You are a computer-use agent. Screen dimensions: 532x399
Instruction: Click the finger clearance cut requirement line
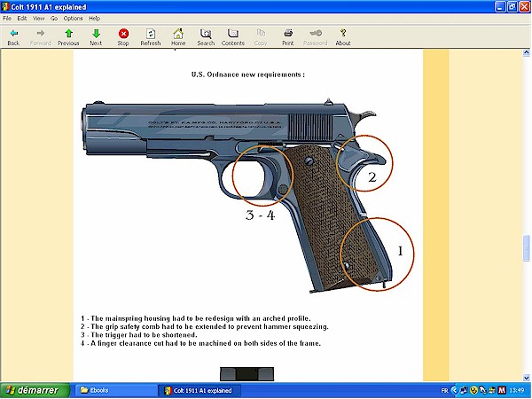click(200, 343)
